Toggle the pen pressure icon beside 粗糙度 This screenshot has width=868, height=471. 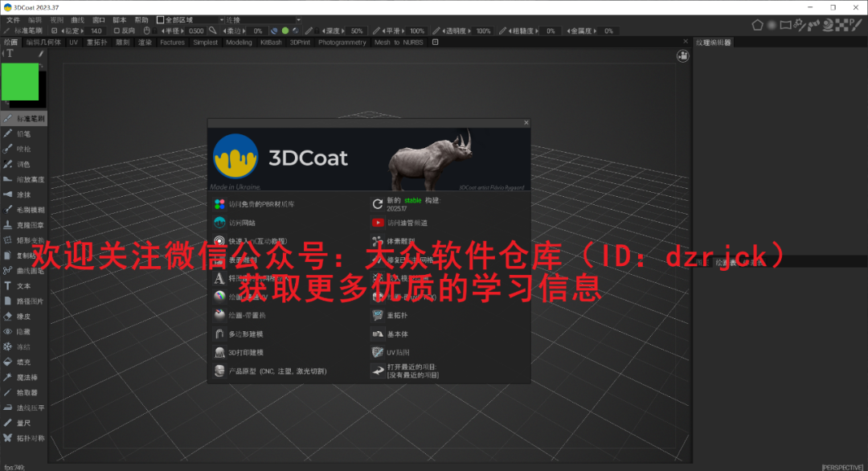pyautogui.click(x=502, y=31)
